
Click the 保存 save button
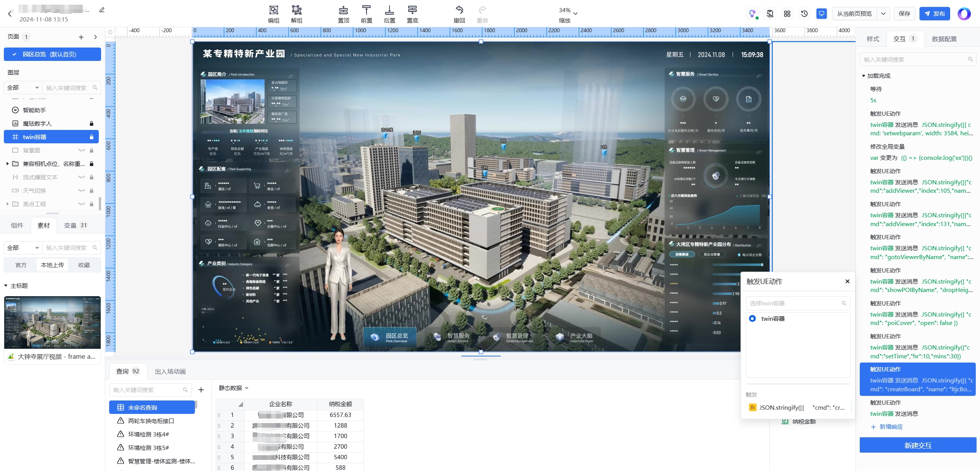click(905, 14)
